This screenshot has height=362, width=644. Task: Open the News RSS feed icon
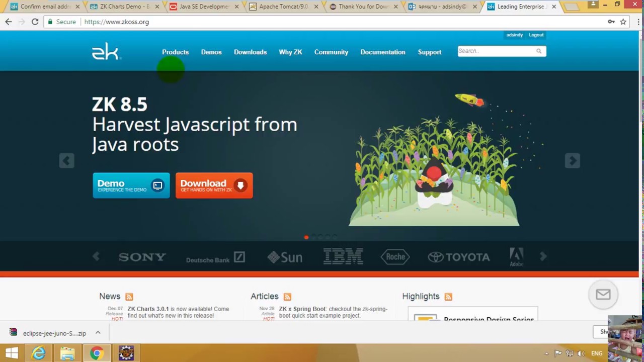click(129, 297)
